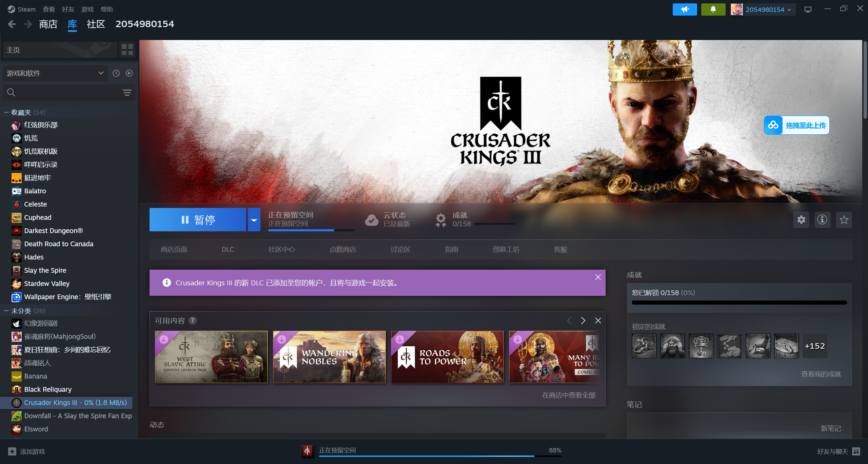Open the 创意工坊 tab
Screen dimensions: 868x464
(x=506, y=249)
